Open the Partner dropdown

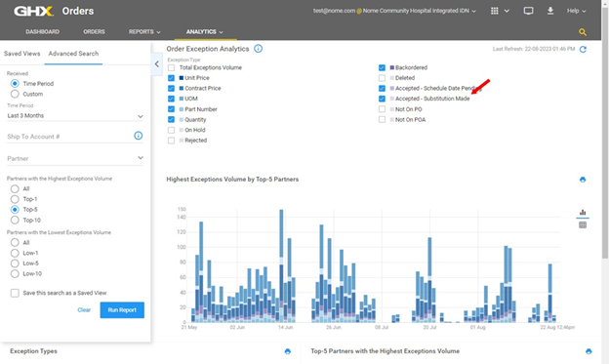(75, 158)
